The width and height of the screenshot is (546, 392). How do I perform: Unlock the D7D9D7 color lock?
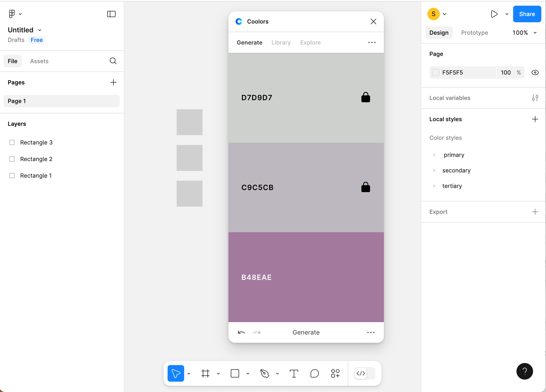365,97
